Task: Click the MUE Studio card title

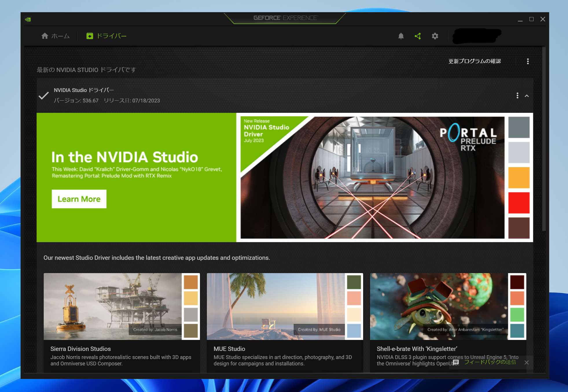Action: tap(229, 349)
